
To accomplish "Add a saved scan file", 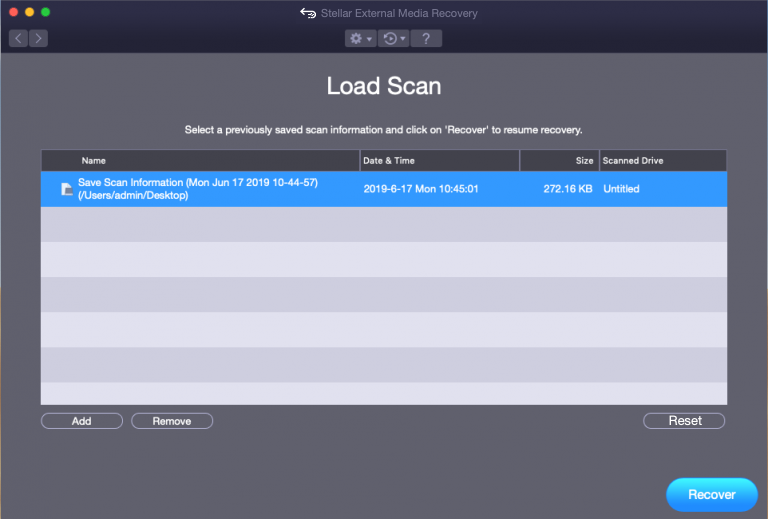I will [82, 421].
